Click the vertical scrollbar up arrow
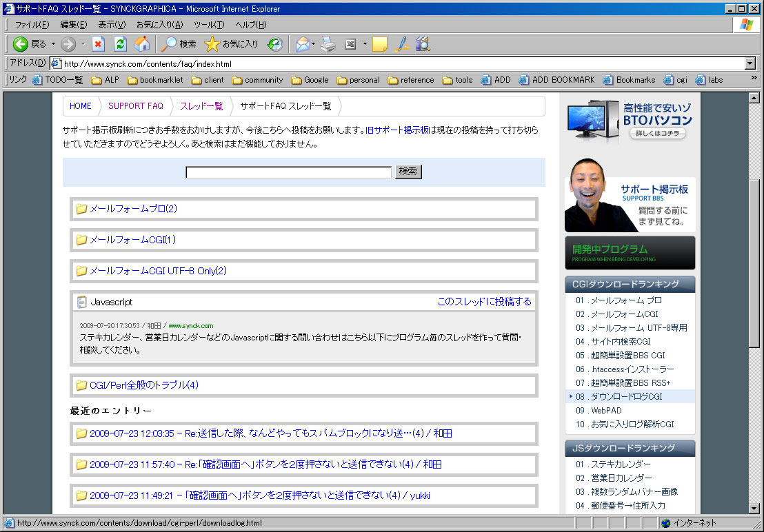Image resolution: width=764 pixels, height=532 pixels. (x=754, y=98)
